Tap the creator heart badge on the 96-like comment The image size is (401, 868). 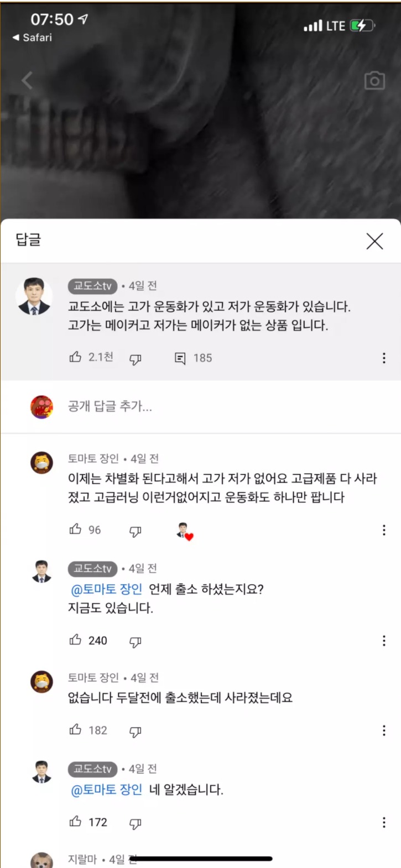click(185, 531)
